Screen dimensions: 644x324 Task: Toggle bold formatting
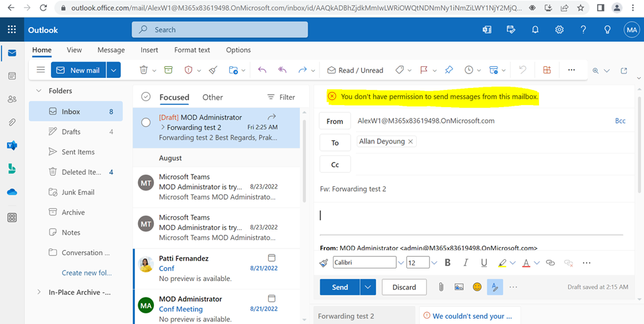[x=448, y=263]
